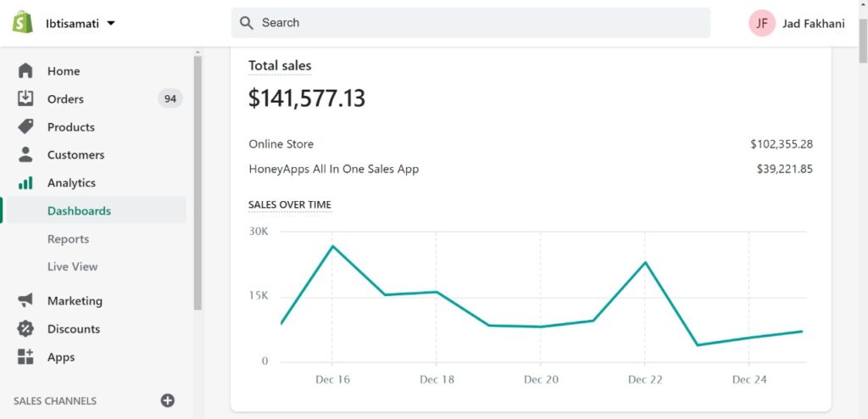Click the Discounts percent badge icon
The image size is (868, 419).
25,328
